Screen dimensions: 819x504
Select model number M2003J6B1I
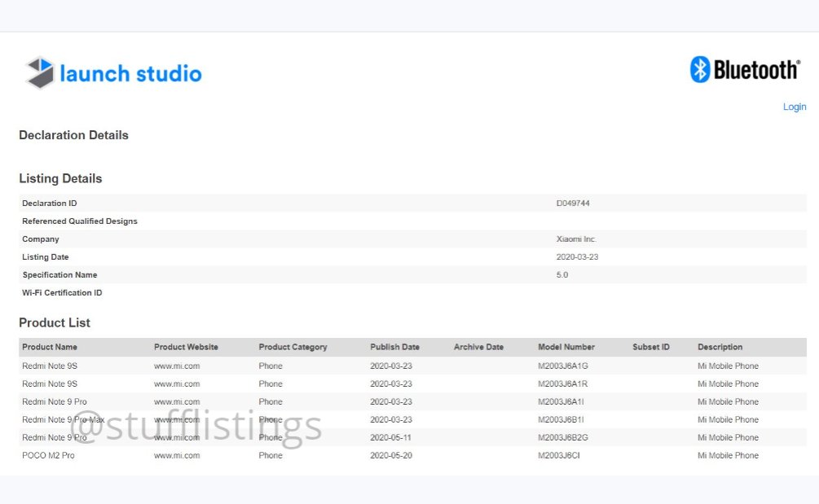pyautogui.click(x=561, y=419)
